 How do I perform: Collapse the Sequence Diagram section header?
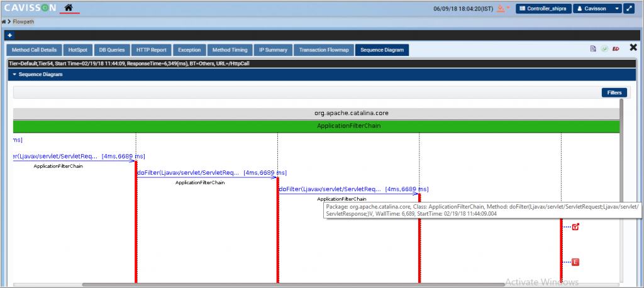321,74
